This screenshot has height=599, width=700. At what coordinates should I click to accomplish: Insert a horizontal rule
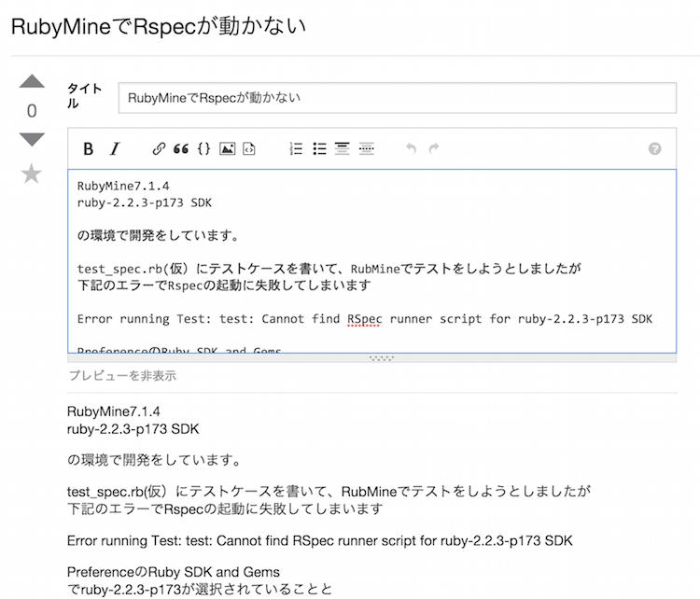366,148
